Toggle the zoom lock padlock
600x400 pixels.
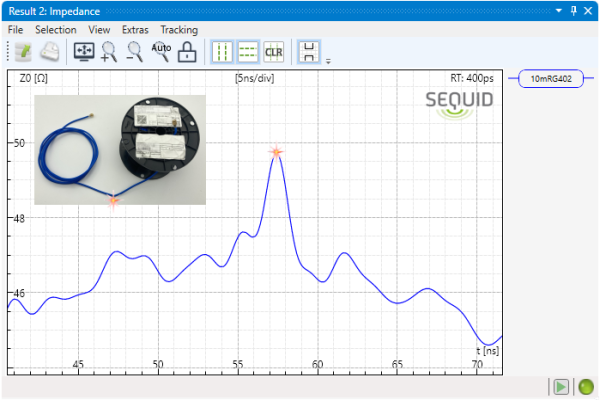point(186,52)
